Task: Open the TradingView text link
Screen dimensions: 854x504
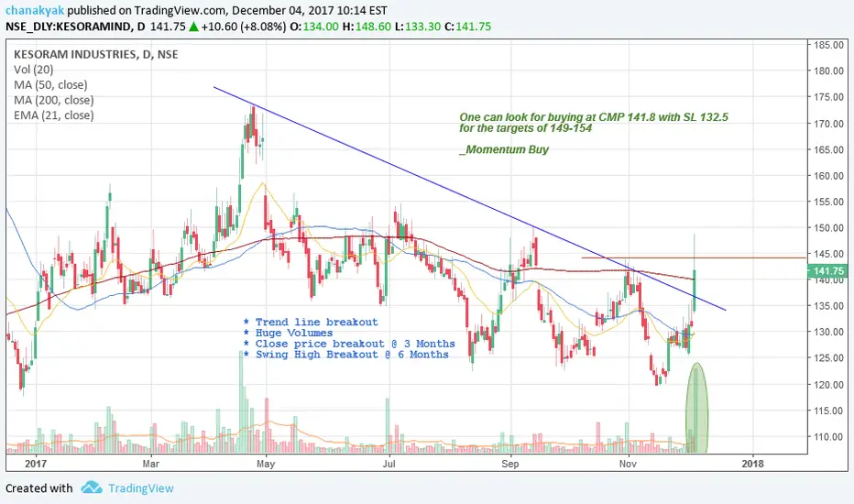Action: 141,488
